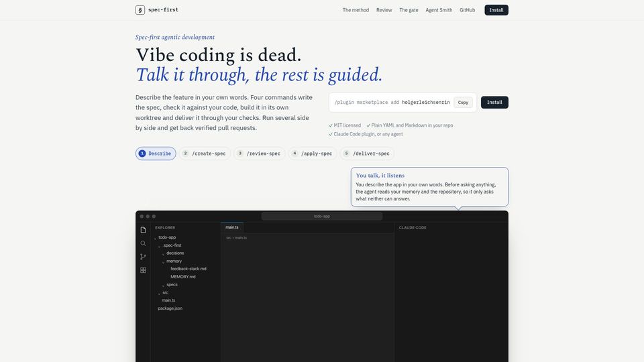
Task: Click the Spec-first agentic development tagline
Action: point(175,37)
